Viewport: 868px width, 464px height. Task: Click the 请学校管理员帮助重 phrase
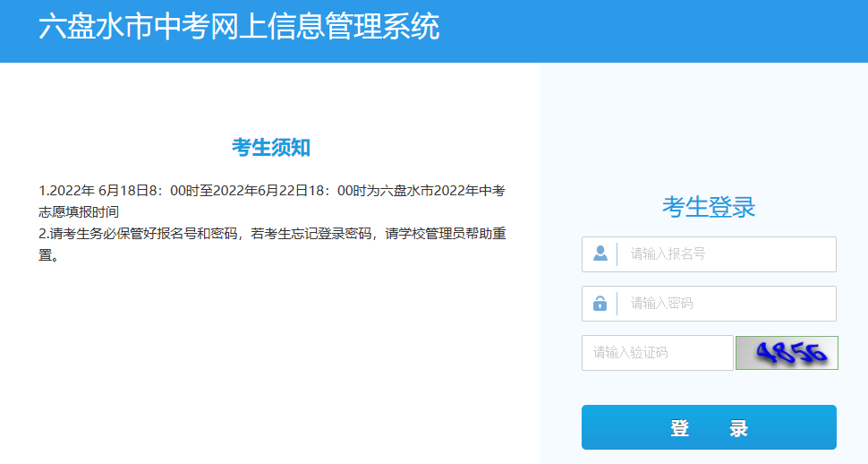[x=446, y=234]
